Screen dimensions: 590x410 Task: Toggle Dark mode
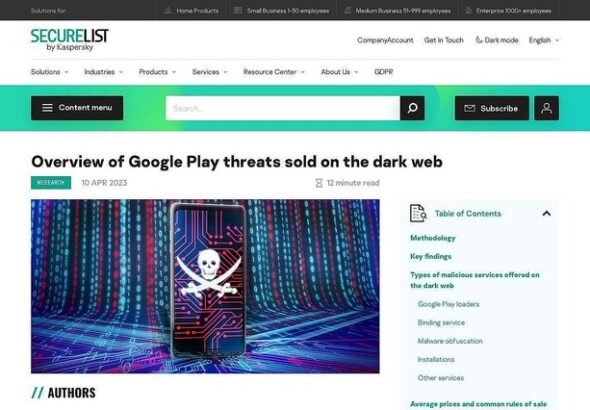click(x=497, y=40)
